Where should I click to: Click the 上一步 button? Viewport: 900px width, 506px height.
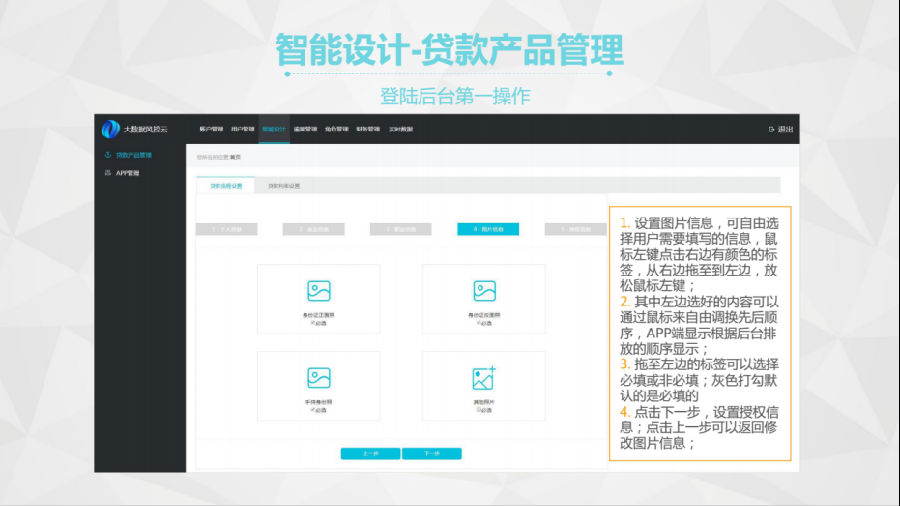[x=370, y=454]
